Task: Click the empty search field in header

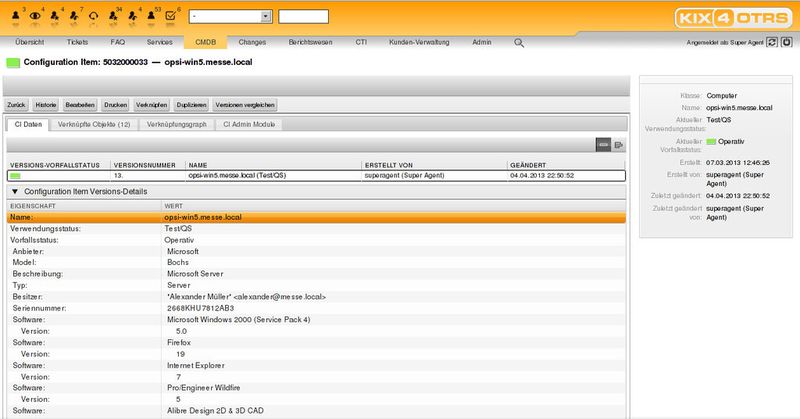Action: pyautogui.click(x=304, y=16)
